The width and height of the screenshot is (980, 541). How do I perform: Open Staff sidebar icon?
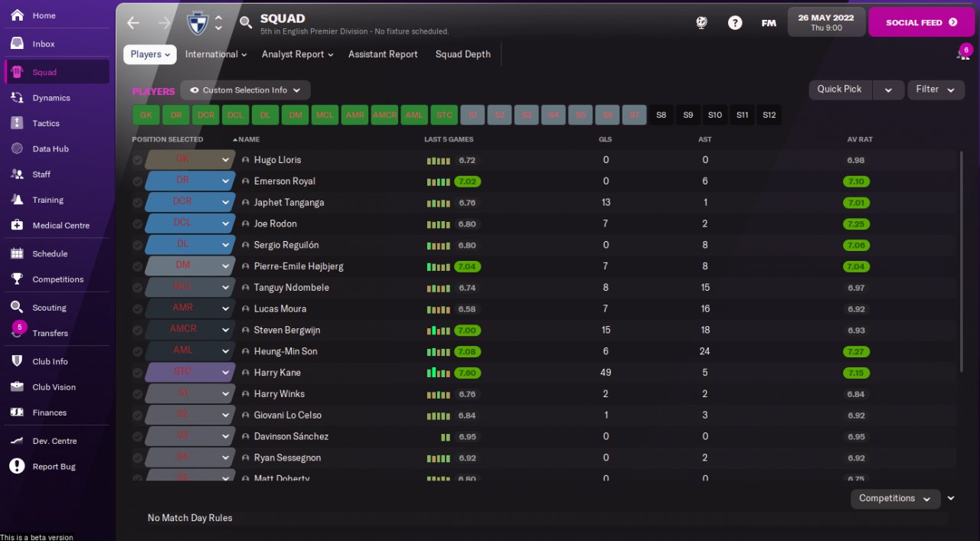pyautogui.click(x=17, y=174)
